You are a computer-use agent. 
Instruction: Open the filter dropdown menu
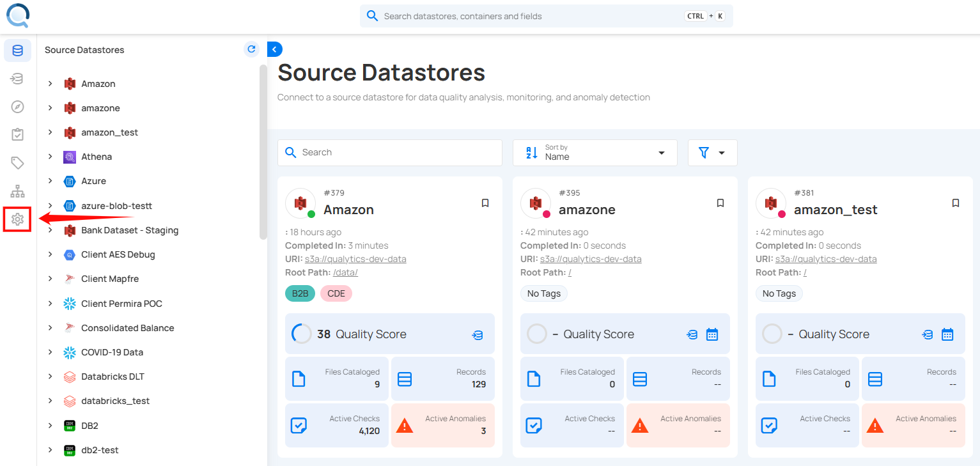click(712, 153)
